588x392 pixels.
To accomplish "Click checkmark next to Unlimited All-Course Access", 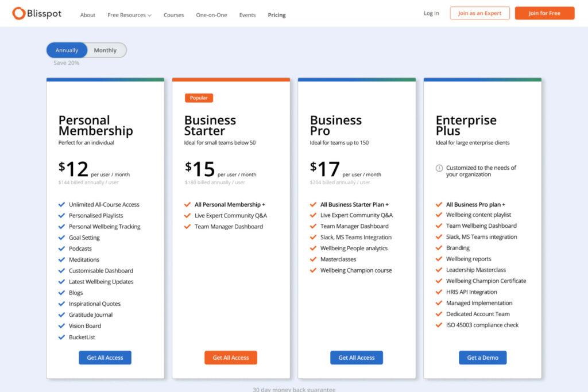I will [61, 204].
